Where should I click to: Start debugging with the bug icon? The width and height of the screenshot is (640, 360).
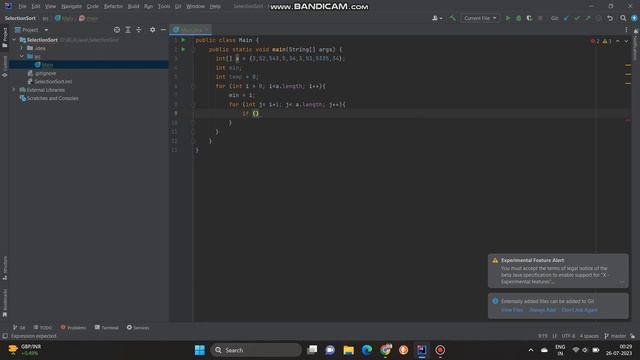[518, 18]
